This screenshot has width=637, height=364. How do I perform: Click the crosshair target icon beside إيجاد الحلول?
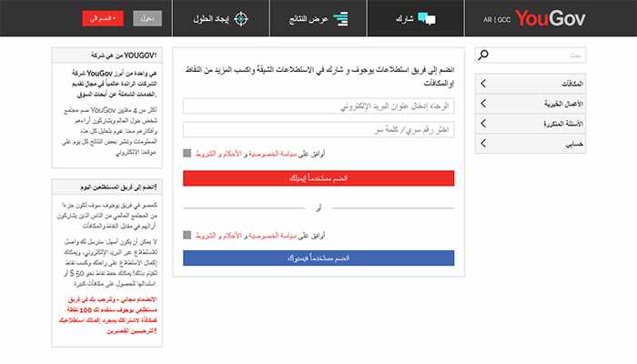(x=241, y=19)
